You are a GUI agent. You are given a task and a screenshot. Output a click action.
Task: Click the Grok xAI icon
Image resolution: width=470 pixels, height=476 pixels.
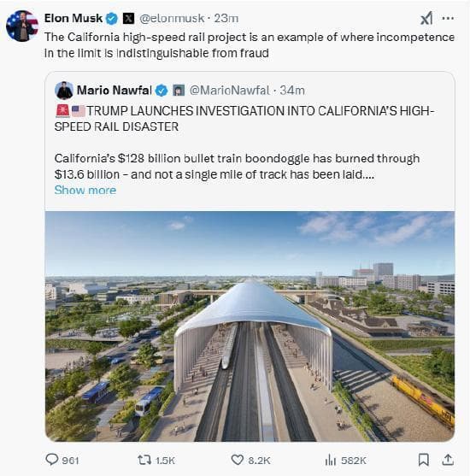tap(426, 18)
